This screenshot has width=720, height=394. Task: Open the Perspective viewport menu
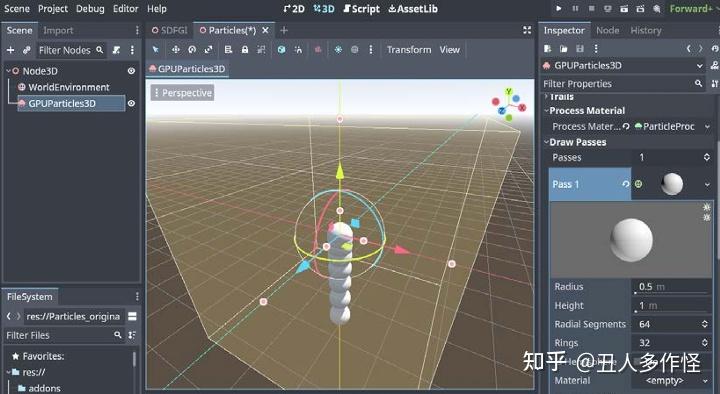pyautogui.click(x=182, y=93)
